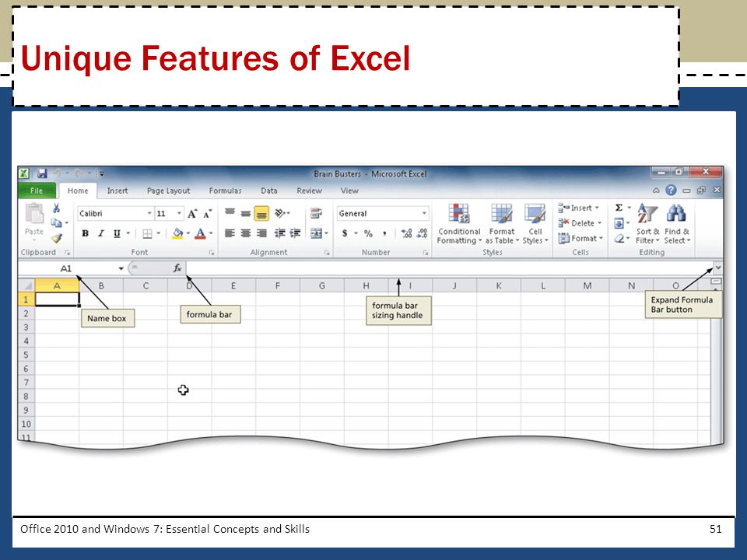The height and width of the screenshot is (560, 747).
Task: Click the AutoSum sigma icon
Action: coord(619,208)
